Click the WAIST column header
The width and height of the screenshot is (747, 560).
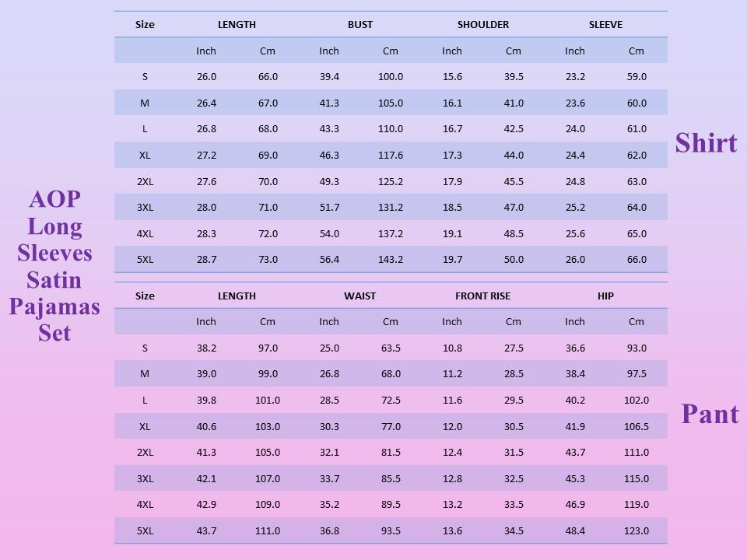point(359,296)
